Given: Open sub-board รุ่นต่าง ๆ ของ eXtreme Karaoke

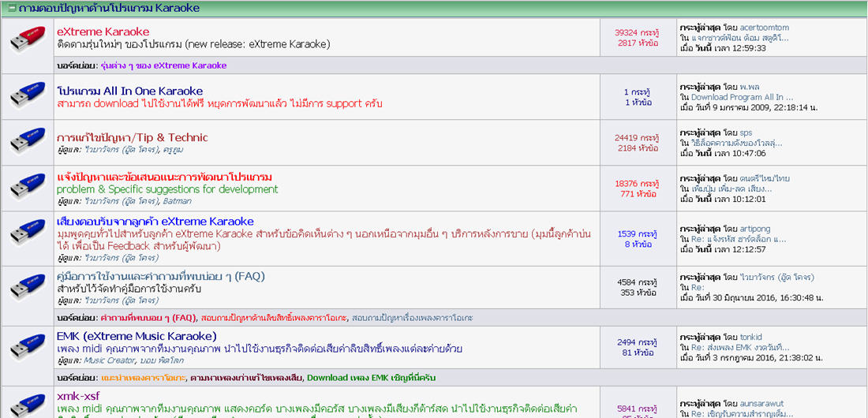Looking at the screenshot, I should click(x=163, y=65).
